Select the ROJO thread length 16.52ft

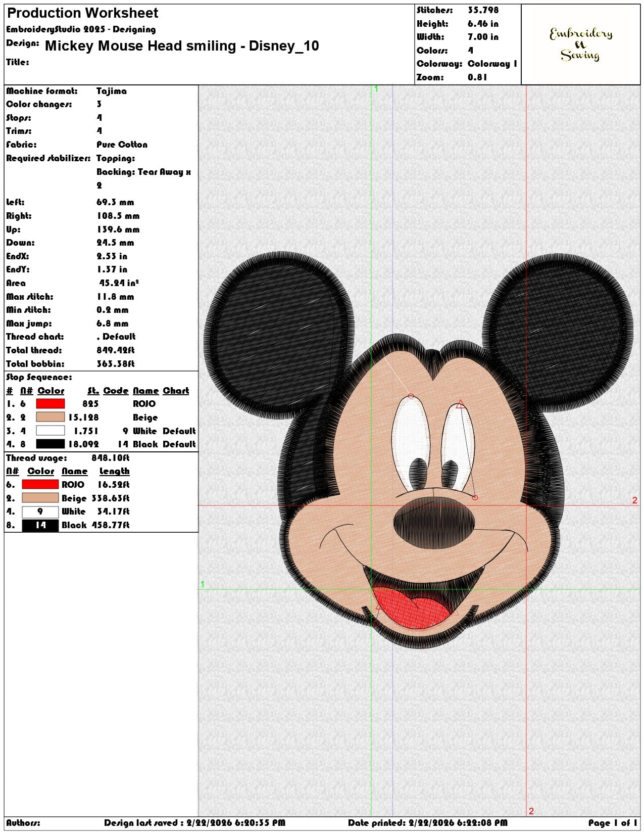pyautogui.click(x=114, y=485)
